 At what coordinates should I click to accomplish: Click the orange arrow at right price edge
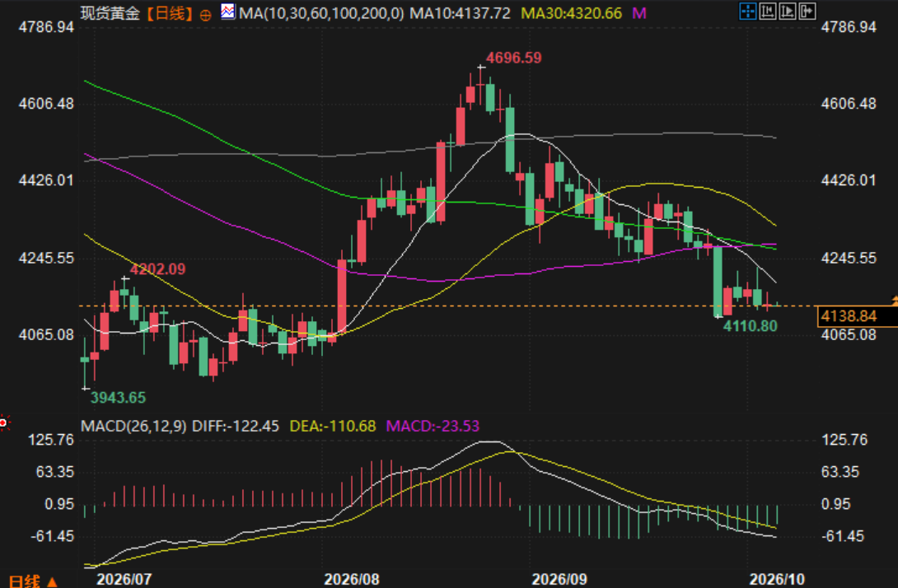(x=894, y=300)
